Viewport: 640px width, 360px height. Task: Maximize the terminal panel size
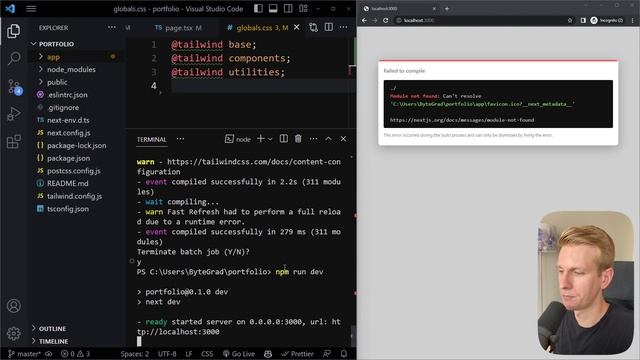coord(328,139)
